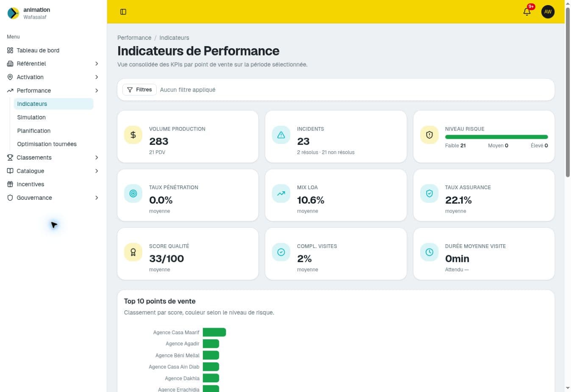Viewport: 571px width, 392px height.
Task: Open the Filtres button
Action: pos(139,90)
